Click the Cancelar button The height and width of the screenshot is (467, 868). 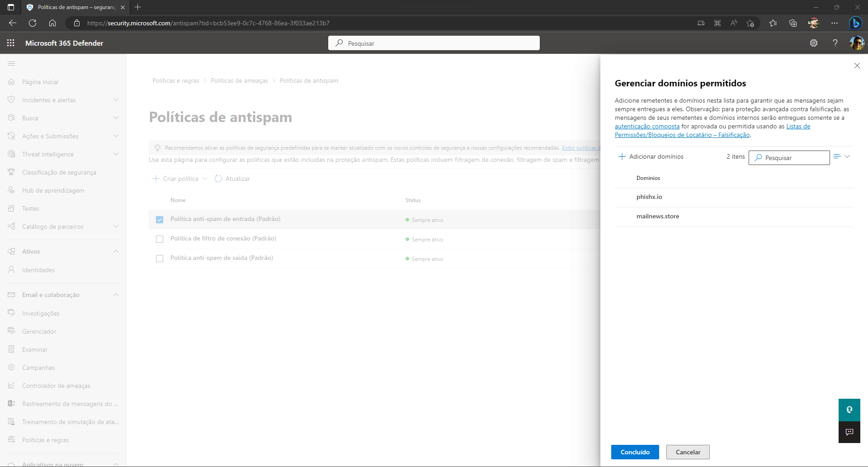pyautogui.click(x=688, y=452)
